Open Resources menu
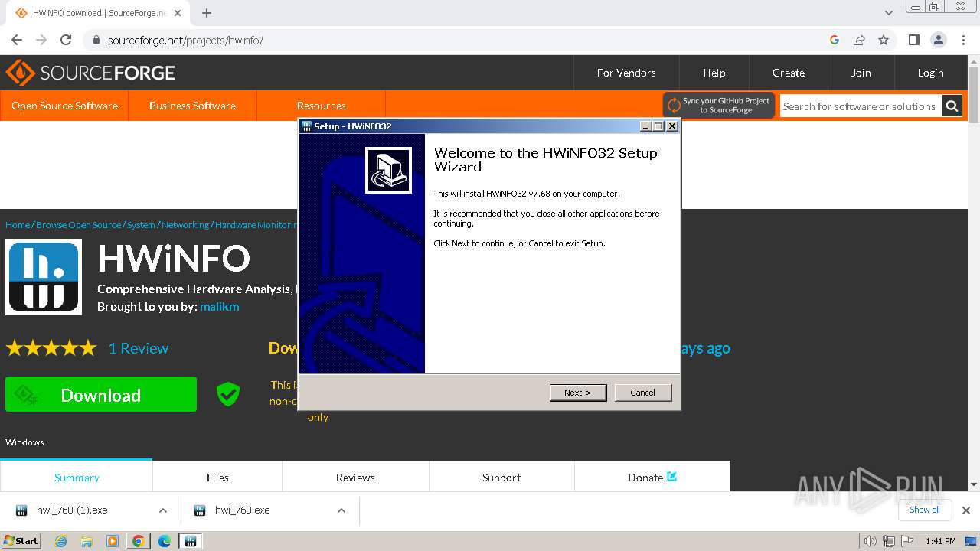Viewport: 980px width, 551px height. tap(321, 106)
